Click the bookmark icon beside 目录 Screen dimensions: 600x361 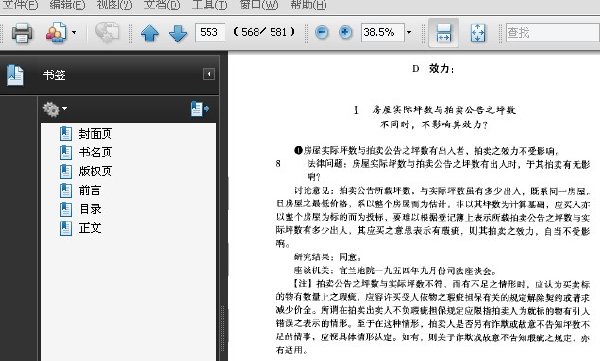coord(66,209)
